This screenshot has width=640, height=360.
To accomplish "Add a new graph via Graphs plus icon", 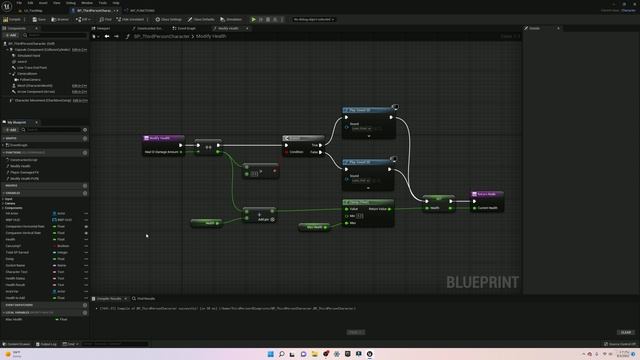I will (85, 138).
